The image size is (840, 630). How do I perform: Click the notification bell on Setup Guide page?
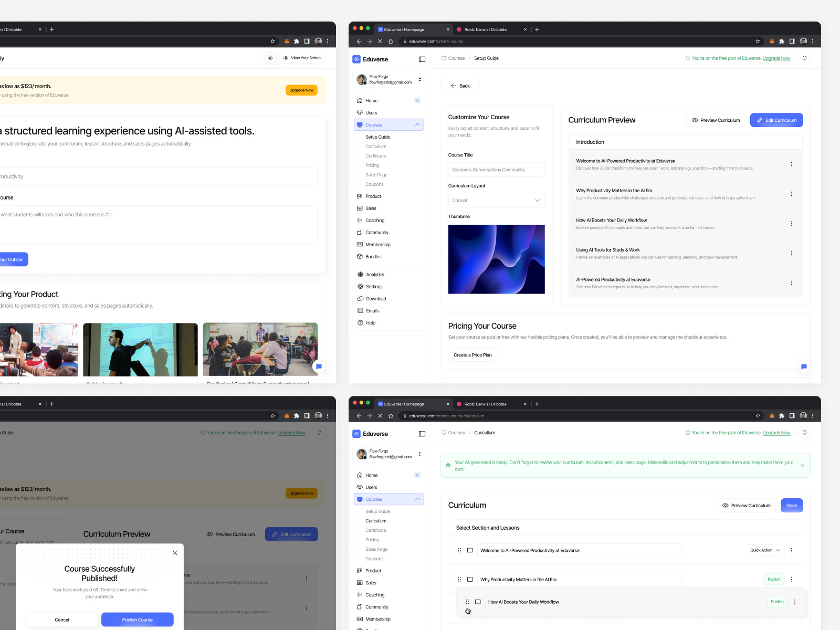804,58
